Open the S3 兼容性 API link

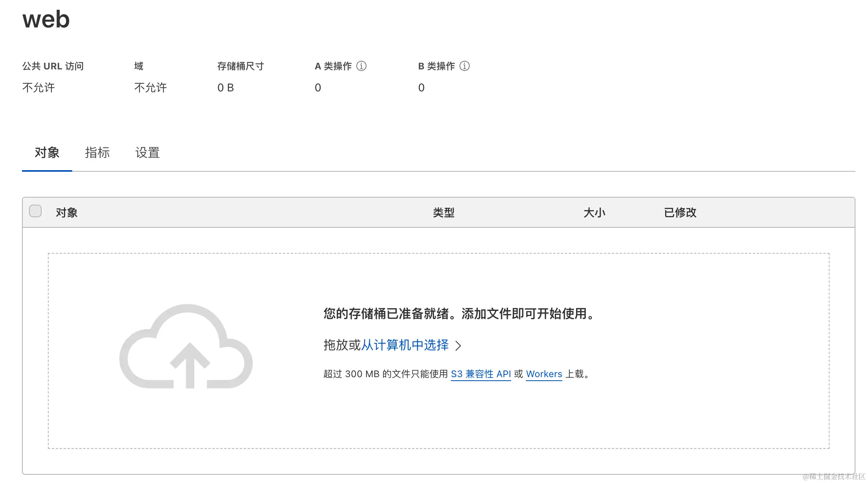click(481, 374)
